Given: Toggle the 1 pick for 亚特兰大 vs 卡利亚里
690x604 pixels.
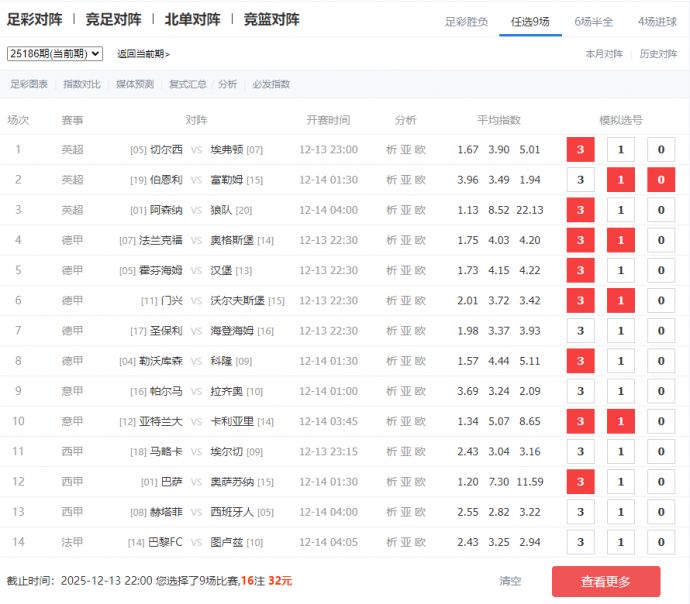Looking at the screenshot, I should [x=620, y=421].
